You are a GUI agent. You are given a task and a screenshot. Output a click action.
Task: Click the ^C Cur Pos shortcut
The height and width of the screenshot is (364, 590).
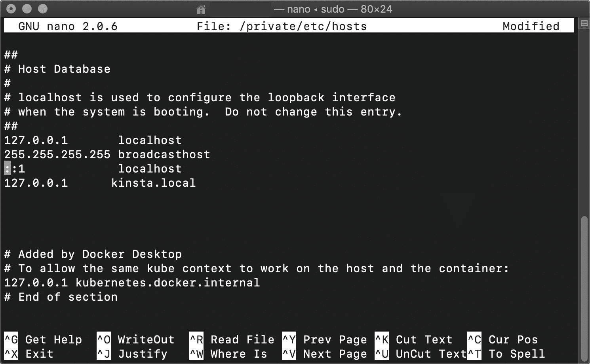(x=503, y=339)
